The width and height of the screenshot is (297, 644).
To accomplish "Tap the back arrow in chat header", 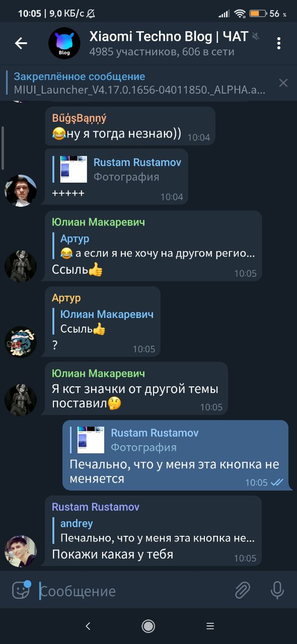I will [x=21, y=43].
